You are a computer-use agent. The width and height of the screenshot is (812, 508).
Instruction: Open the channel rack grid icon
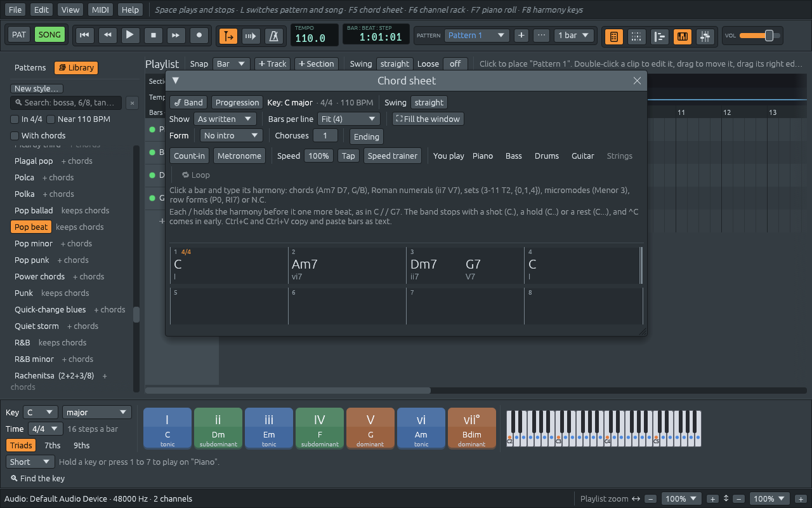click(x=636, y=36)
